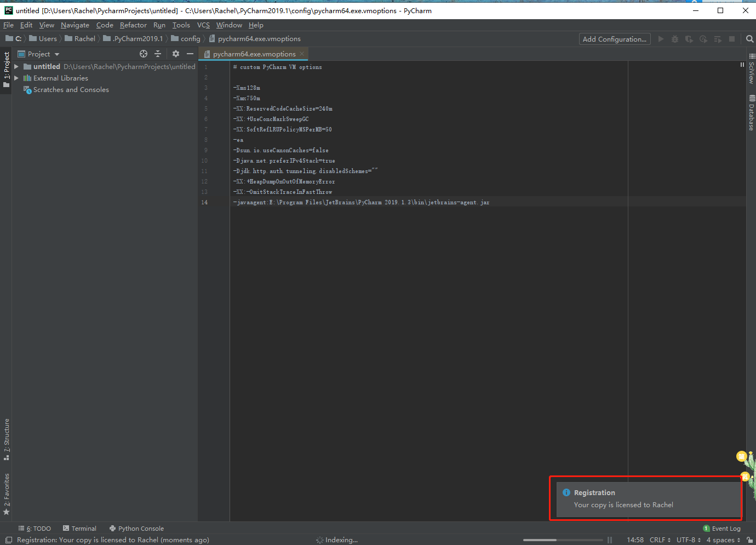Click -XX:+UseConcMarkSweepGC line
The width and height of the screenshot is (756, 545).
(x=271, y=119)
